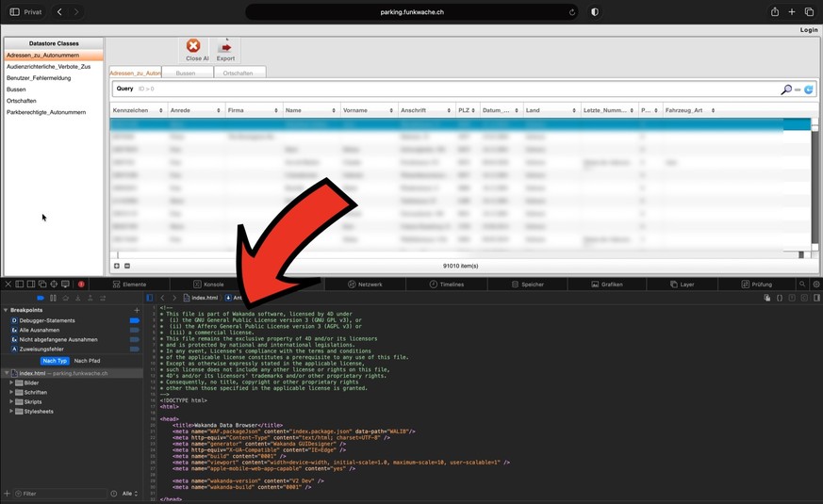Run query with the magnifier icon

point(785,89)
